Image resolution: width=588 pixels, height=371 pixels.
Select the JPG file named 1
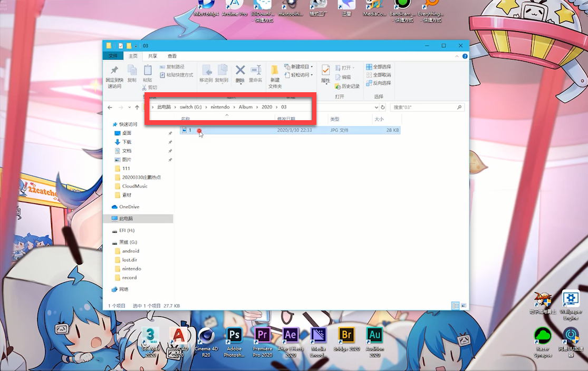(x=290, y=130)
